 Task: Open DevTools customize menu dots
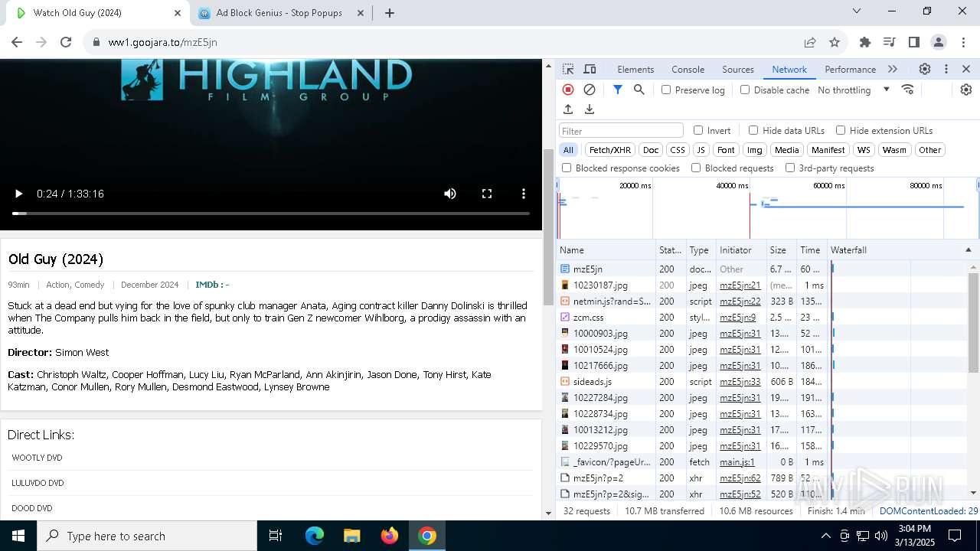coord(946,69)
